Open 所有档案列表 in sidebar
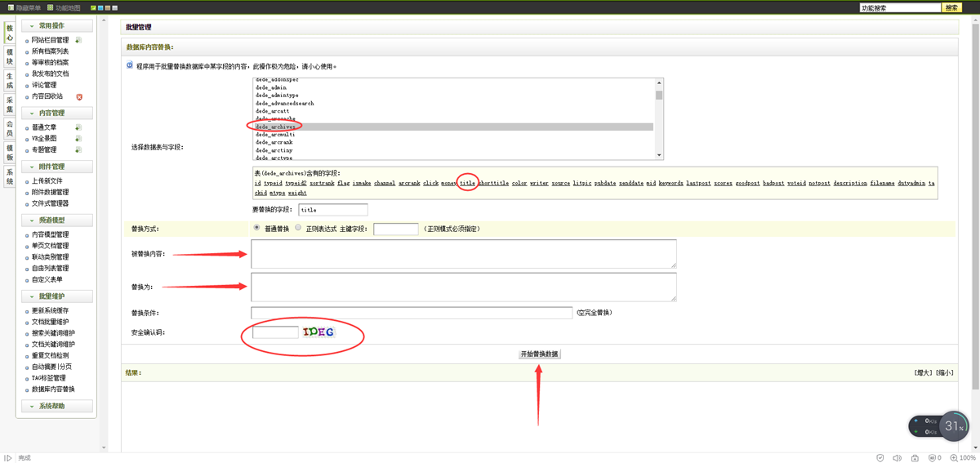 pos(51,51)
